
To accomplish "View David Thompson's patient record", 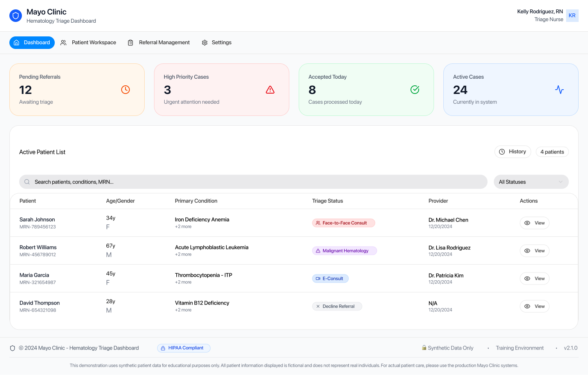I will (534, 306).
